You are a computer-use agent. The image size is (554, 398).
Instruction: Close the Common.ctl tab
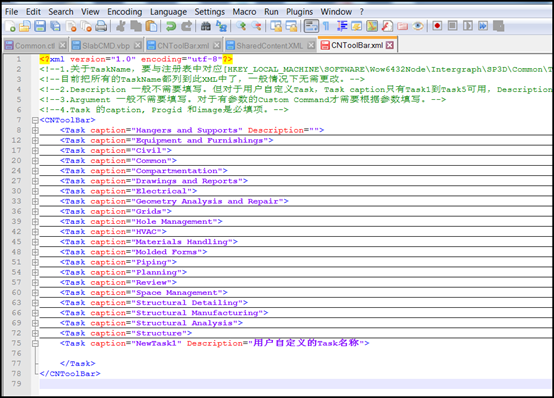click(x=63, y=45)
